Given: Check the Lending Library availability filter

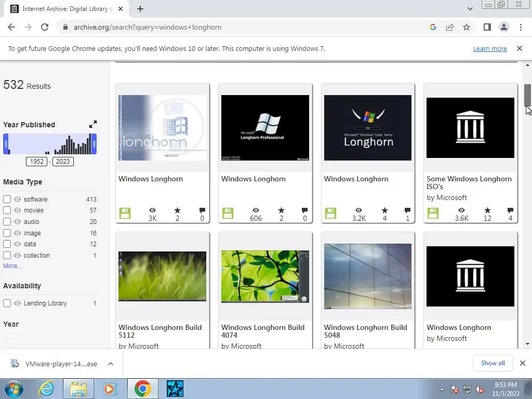Looking at the screenshot, I should (x=7, y=303).
